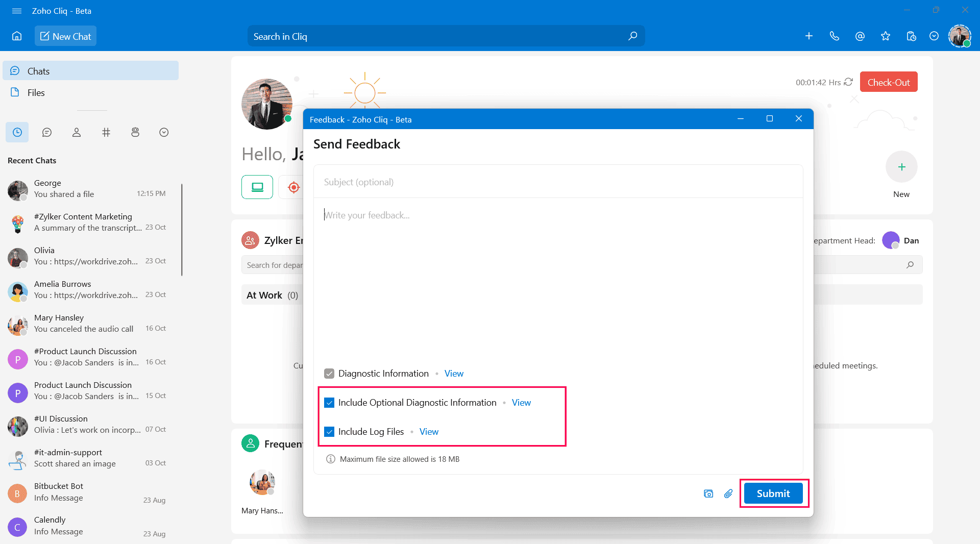
Task: Select the Files section in sidebar
Action: [x=91, y=93]
